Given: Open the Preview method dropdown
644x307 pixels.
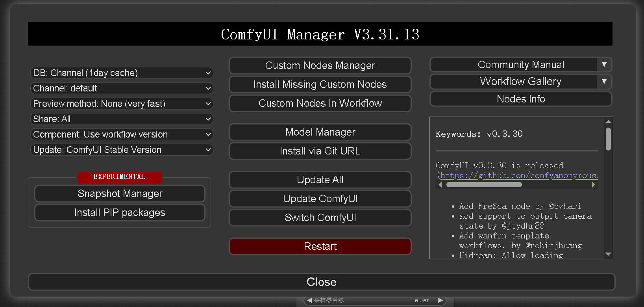Looking at the screenshot, I should pos(122,104).
